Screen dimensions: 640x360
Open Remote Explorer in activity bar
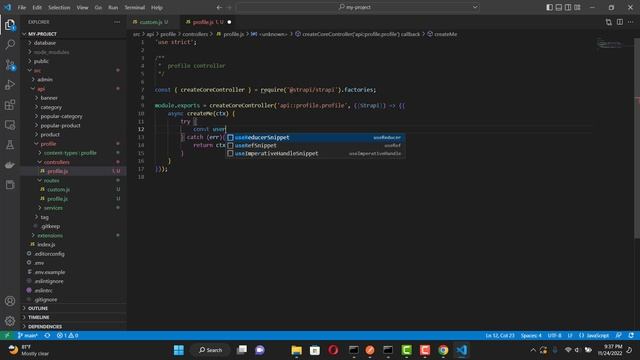pyautogui.click(x=10, y=124)
